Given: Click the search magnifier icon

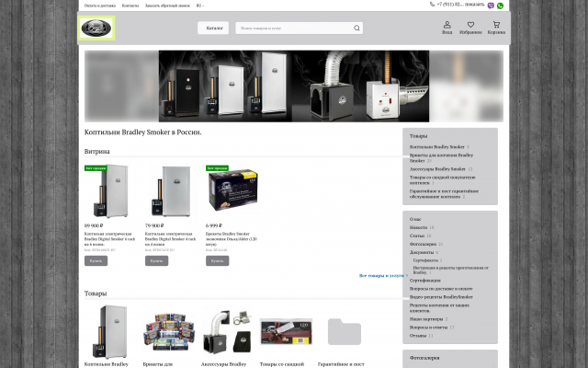Looking at the screenshot, I should click(x=356, y=29).
